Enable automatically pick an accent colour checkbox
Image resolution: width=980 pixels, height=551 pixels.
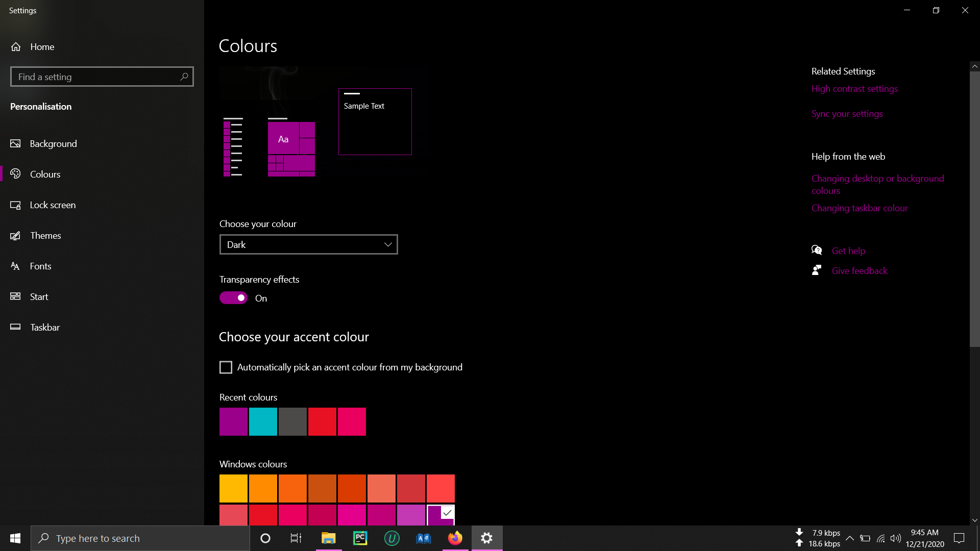226,367
